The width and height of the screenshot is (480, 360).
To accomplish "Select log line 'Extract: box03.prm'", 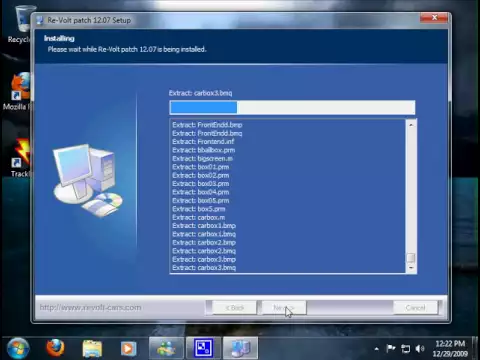I will click(200, 184).
